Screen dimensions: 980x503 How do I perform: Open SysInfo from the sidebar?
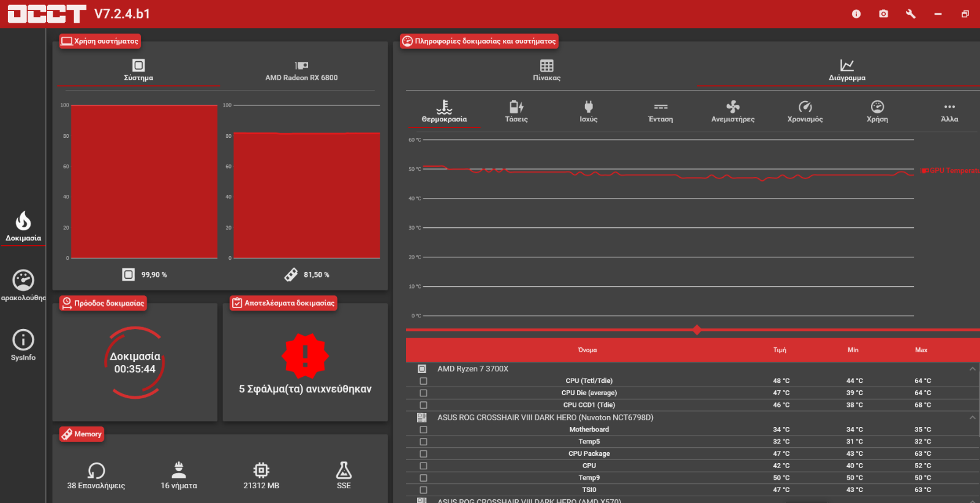[x=23, y=345]
